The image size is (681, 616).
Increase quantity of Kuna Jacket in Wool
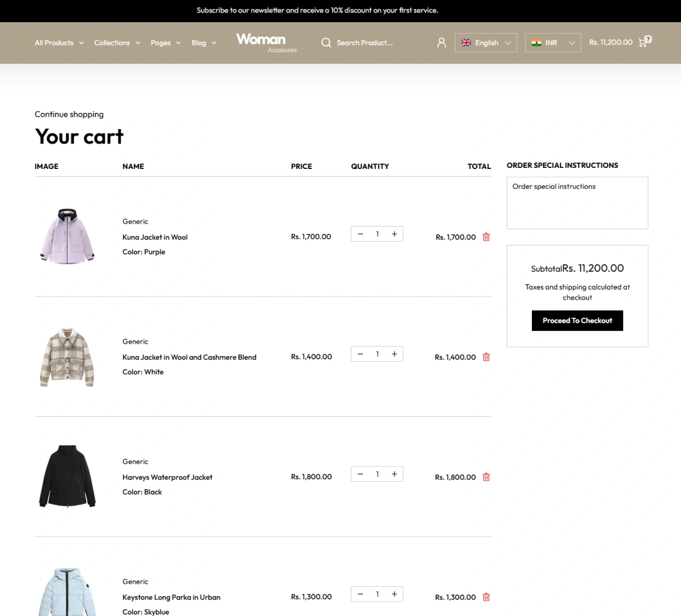[x=394, y=234]
